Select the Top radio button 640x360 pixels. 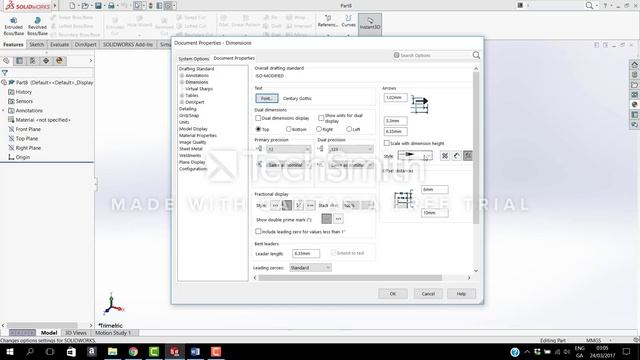pos(258,129)
